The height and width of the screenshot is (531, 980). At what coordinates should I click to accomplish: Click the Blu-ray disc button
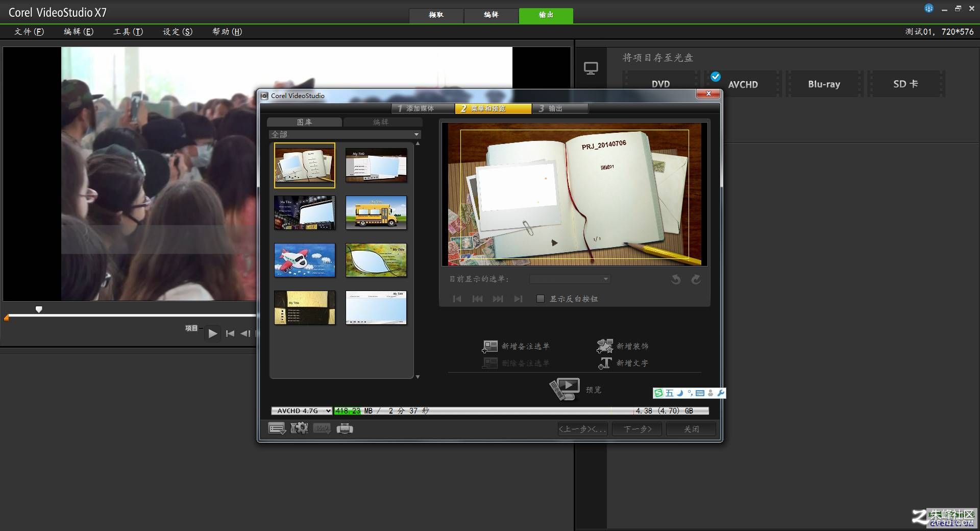click(824, 84)
